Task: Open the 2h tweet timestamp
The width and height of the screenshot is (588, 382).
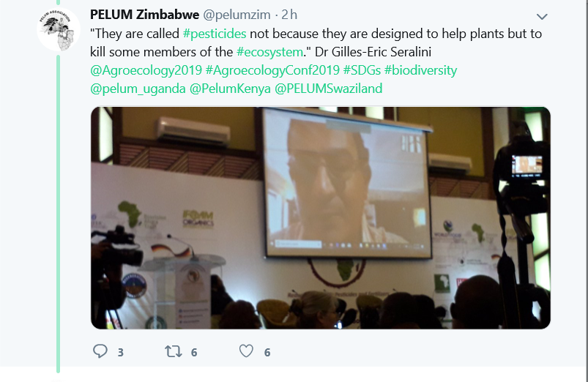Action: click(x=289, y=15)
